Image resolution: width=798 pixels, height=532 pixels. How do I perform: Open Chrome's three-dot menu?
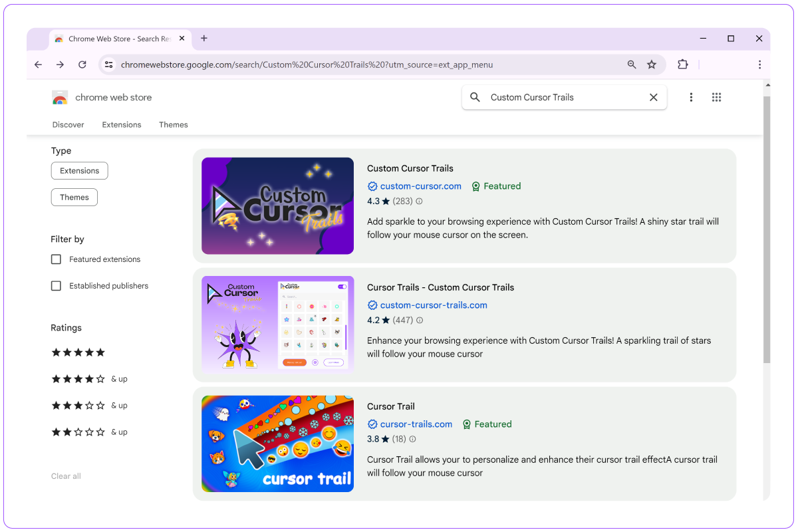point(759,65)
